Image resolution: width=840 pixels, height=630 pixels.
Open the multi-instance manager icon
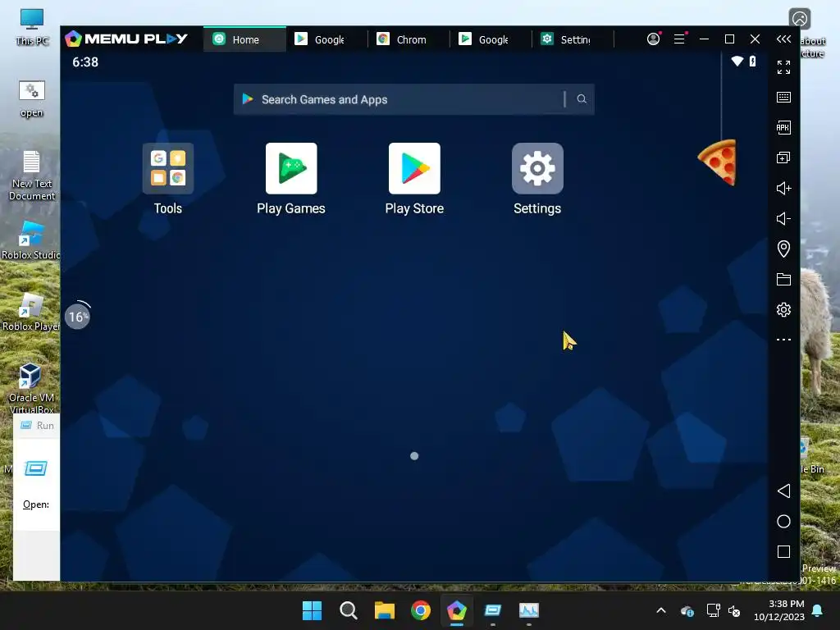click(x=783, y=157)
